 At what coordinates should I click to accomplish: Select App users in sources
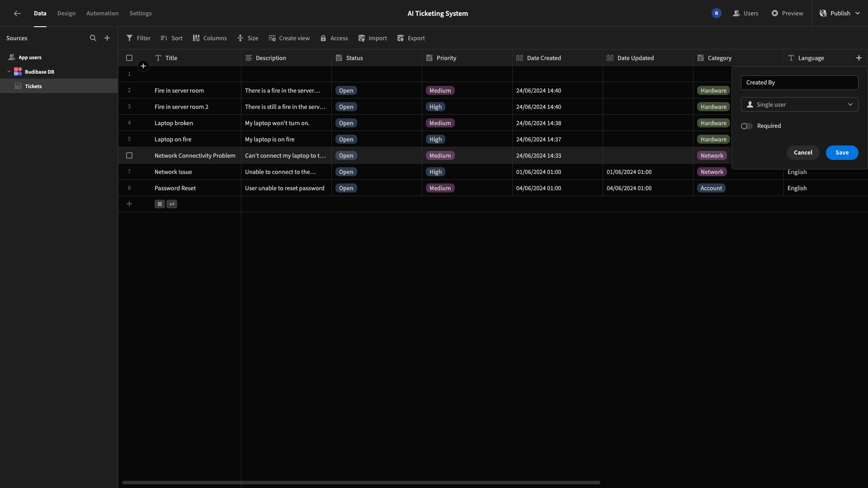pos(30,57)
